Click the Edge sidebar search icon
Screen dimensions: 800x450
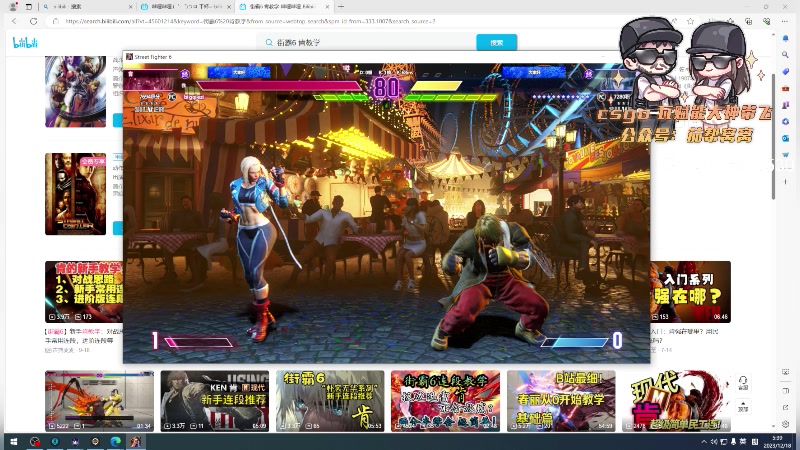(786, 55)
